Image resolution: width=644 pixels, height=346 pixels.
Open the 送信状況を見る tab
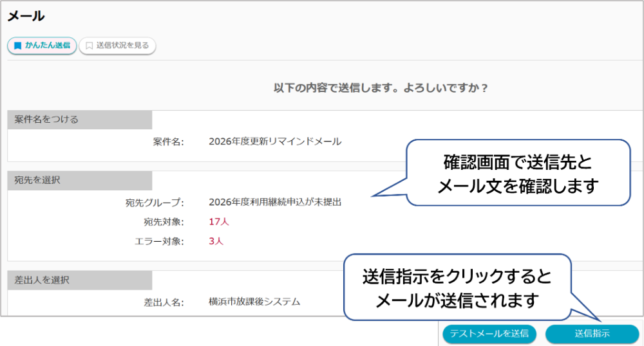click(x=118, y=46)
